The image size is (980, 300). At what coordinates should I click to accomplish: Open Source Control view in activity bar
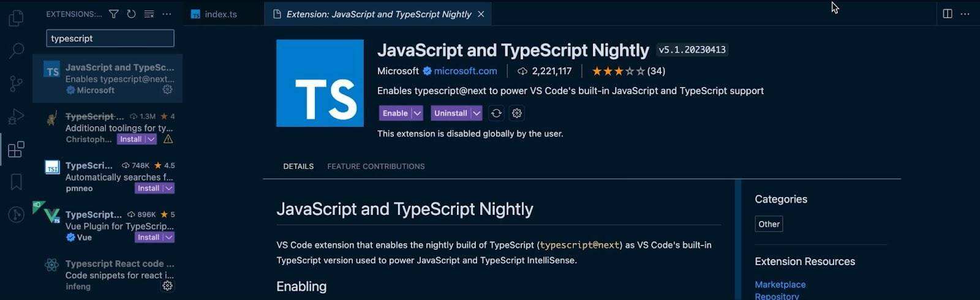[x=16, y=83]
